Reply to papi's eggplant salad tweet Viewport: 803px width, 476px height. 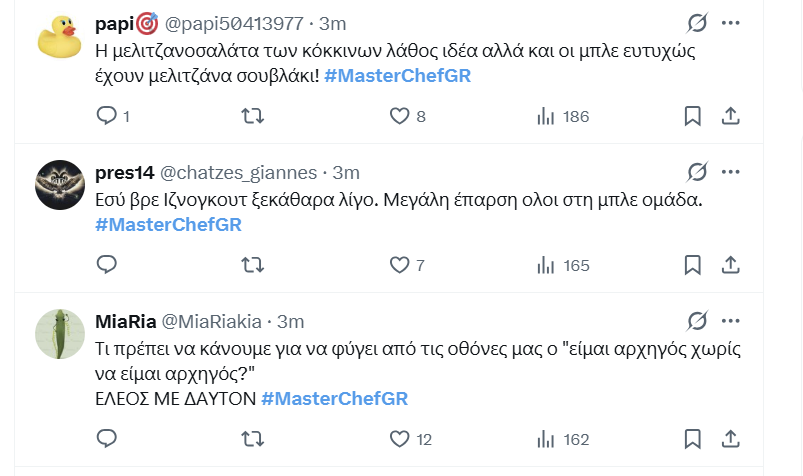(x=107, y=116)
